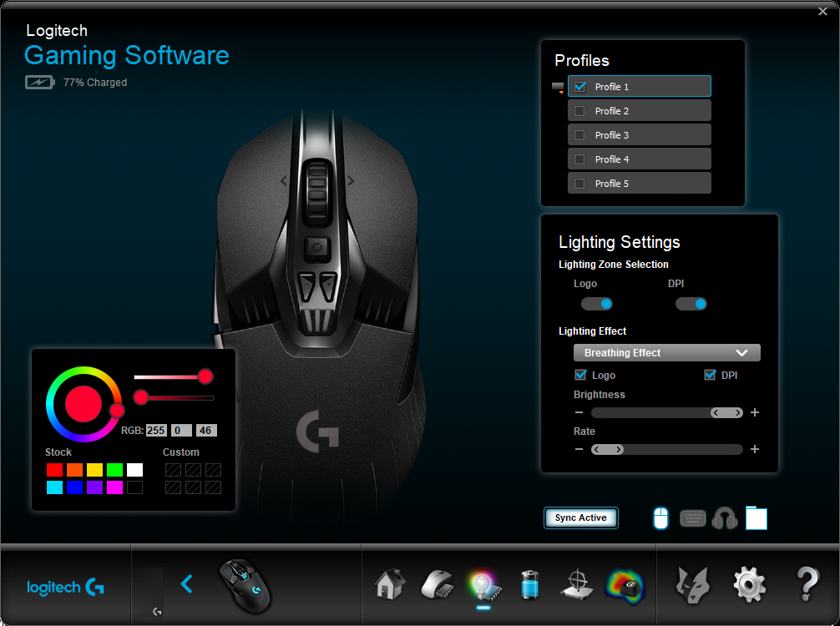The width and height of the screenshot is (840, 626).
Task: Click the white folder icon near Sync Active
Action: [x=757, y=517]
